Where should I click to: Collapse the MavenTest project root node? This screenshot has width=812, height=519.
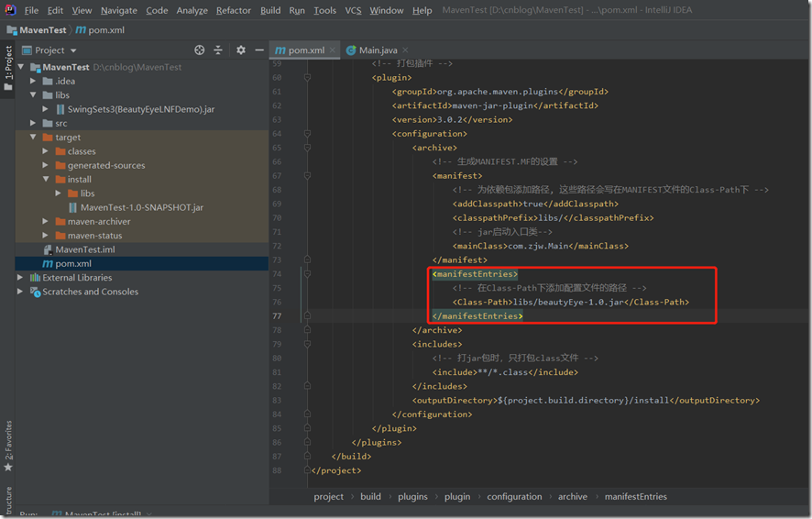[21, 67]
